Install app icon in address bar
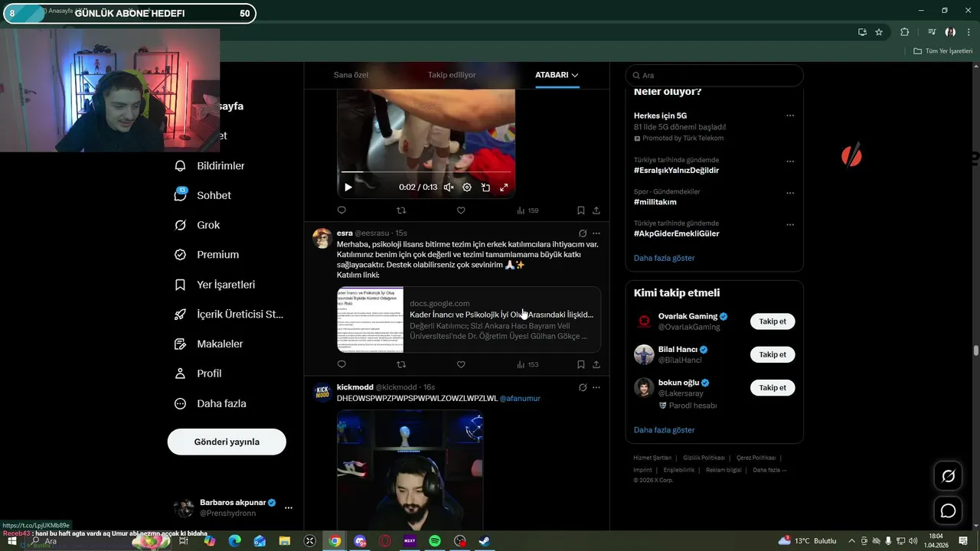 pyautogui.click(x=862, y=32)
